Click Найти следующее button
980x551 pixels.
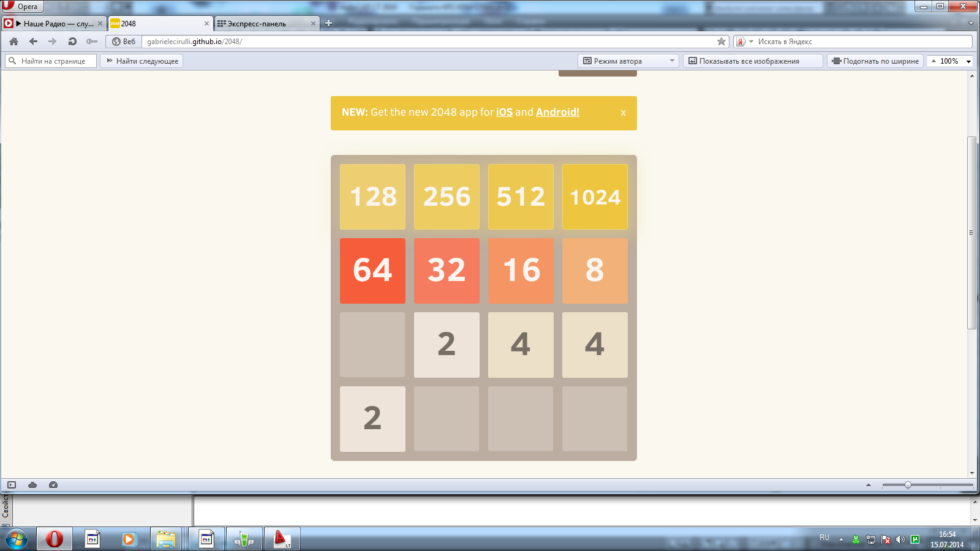coord(141,61)
